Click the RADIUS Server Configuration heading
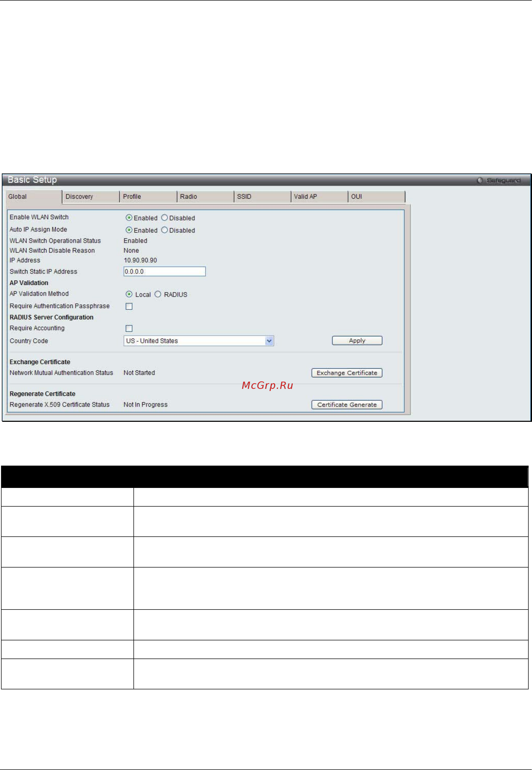The image size is (532, 770). point(52,317)
